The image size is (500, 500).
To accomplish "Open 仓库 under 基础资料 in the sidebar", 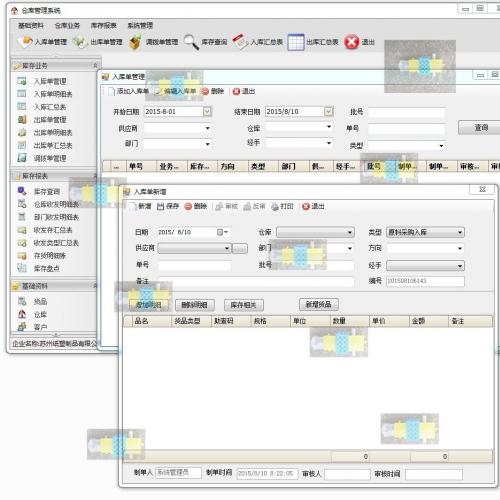I will coord(40,314).
